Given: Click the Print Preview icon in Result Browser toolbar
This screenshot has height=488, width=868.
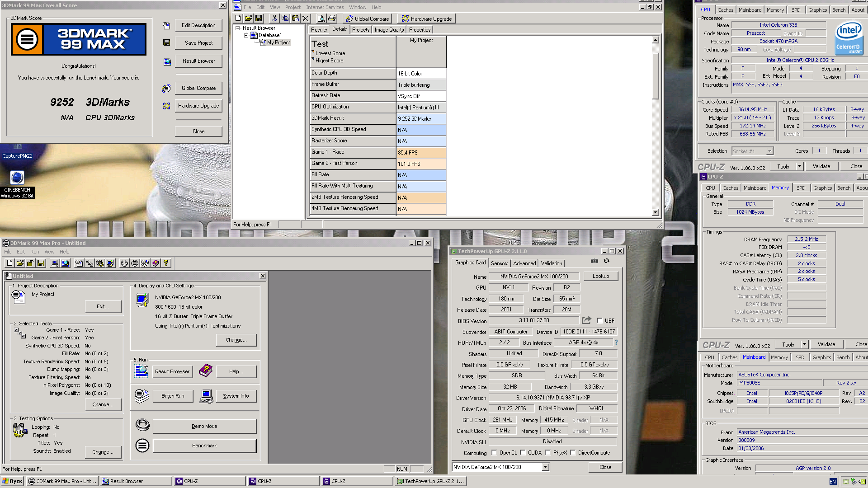Looking at the screenshot, I should tap(321, 18).
